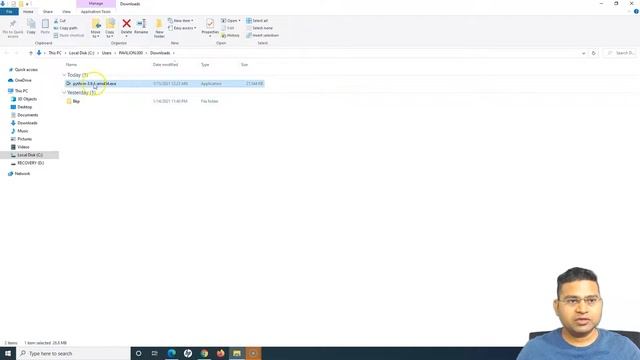The width and height of the screenshot is (640, 360).
Task: Open Firefox from the taskbar
Action: coord(220,353)
